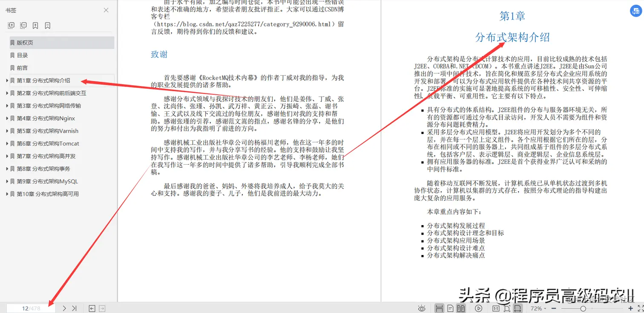Click the 书签 panel title
This screenshot has height=313, width=644.
click(11, 10)
